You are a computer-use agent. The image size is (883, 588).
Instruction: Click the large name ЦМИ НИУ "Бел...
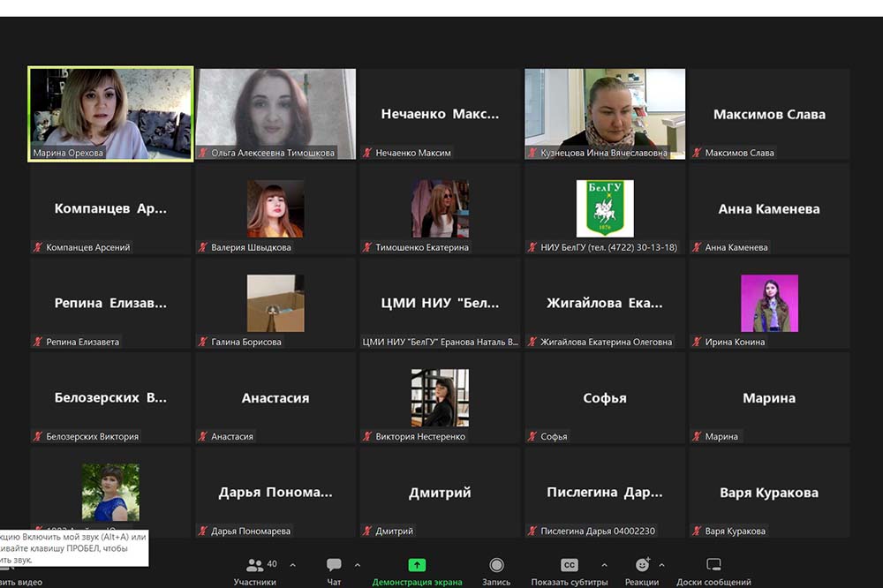[x=440, y=303]
